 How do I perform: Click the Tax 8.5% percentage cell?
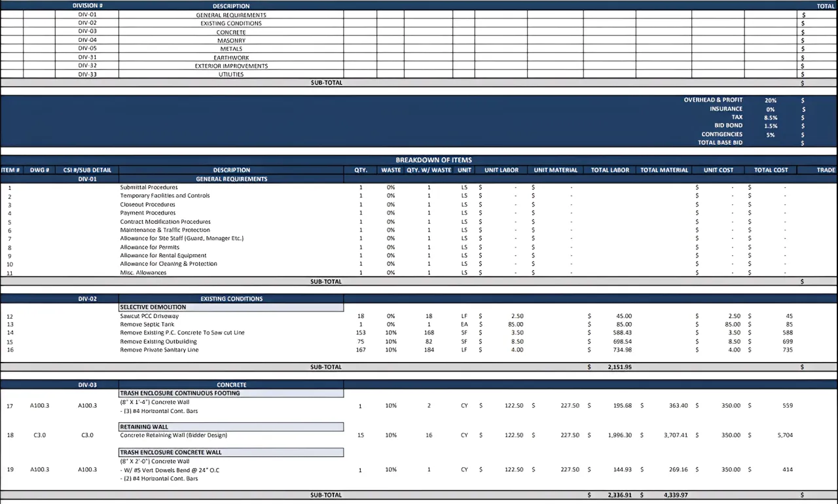pos(770,117)
